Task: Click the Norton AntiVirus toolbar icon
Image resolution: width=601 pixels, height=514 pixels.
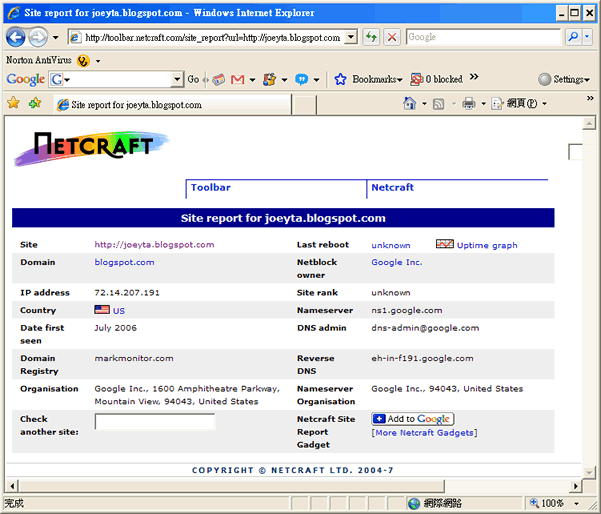Action: coord(83,61)
